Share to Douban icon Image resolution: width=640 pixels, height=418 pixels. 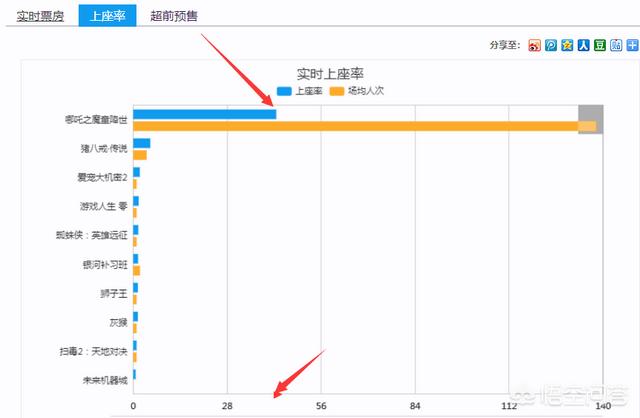click(599, 46)
